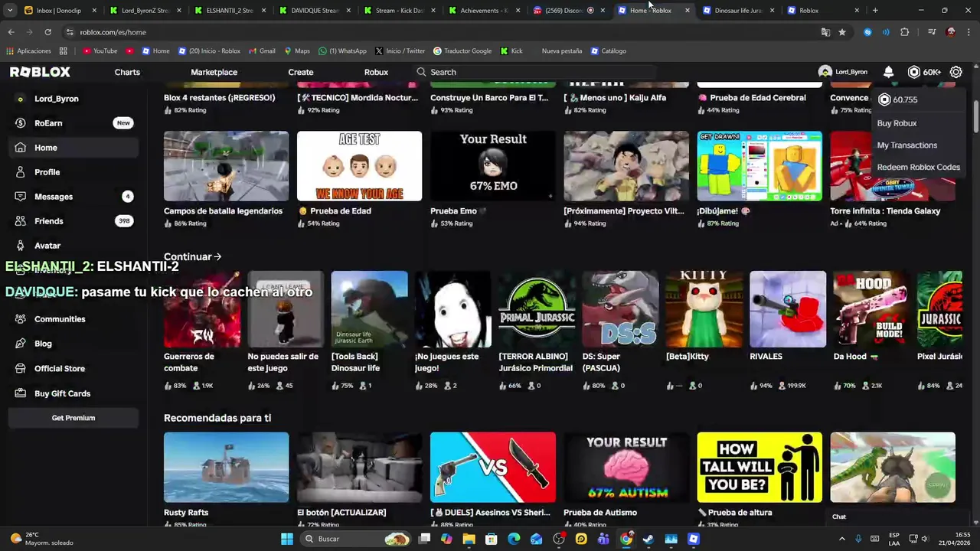Open the Robux menu item
The image size is (980, 551).
point(376,72)
